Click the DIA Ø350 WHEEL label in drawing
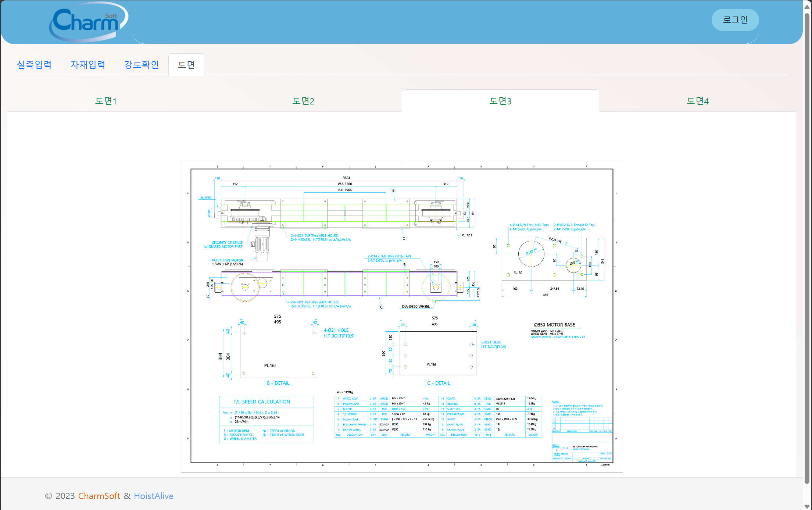This screenshot has height=510, width=812. coord(416,306)
